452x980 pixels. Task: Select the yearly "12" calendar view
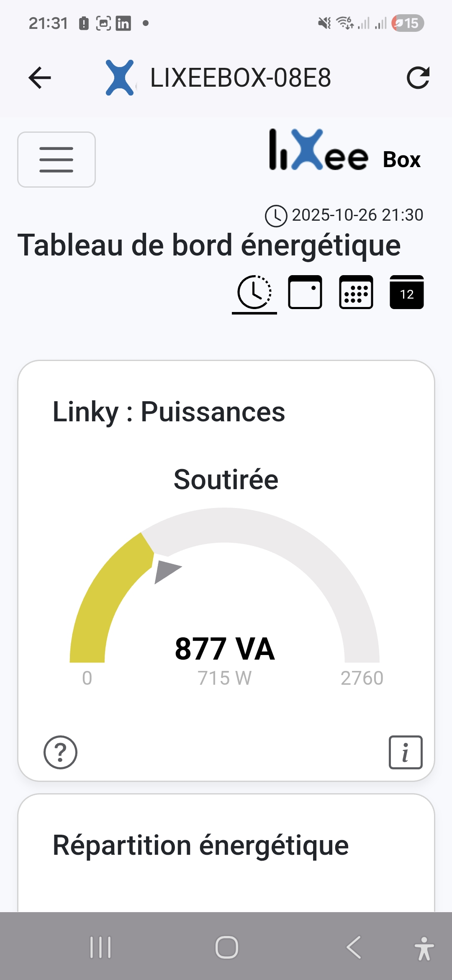point(406,293)
